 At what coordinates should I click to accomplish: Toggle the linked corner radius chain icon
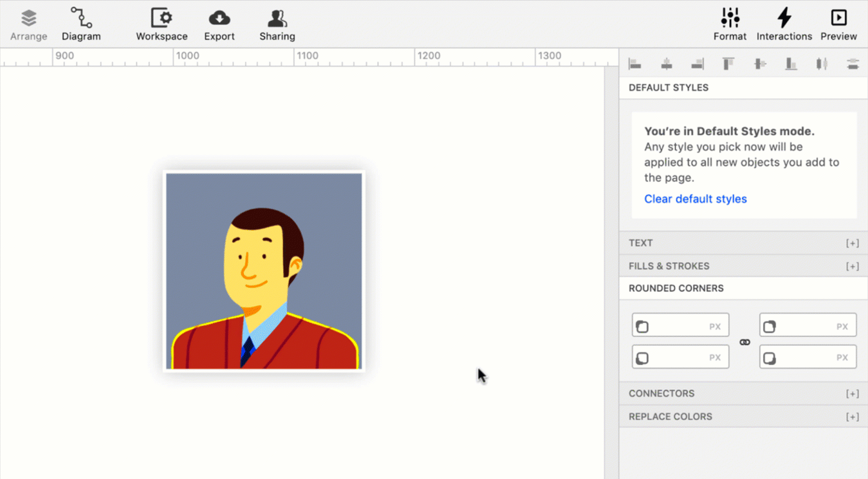pos(745,342)
